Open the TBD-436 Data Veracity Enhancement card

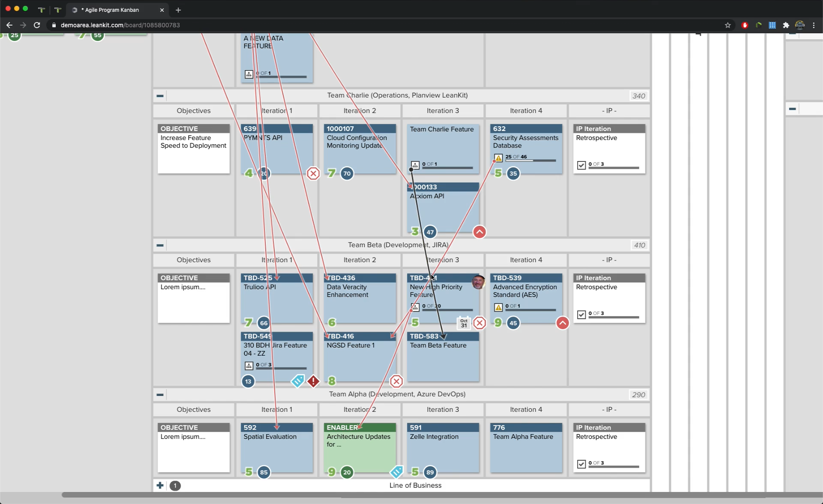click(360, 298)
